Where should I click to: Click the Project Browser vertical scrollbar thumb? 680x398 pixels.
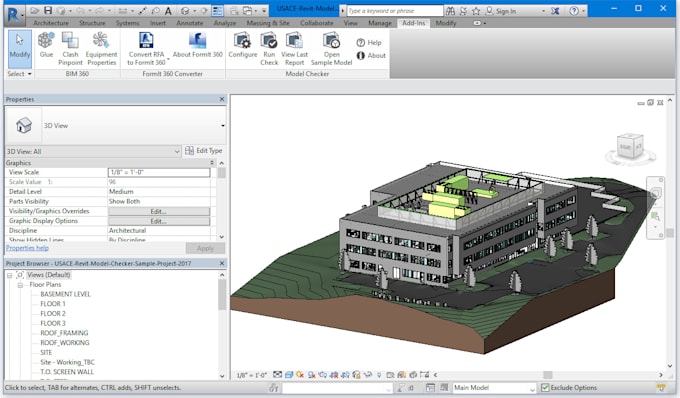click(x=222, y=295)
